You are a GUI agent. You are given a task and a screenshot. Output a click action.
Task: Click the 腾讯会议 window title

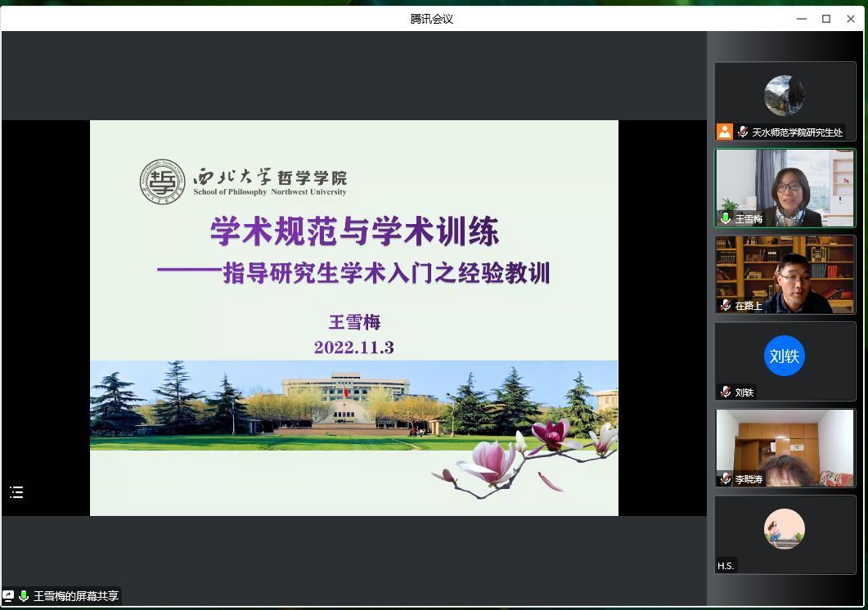[x=431, y=19]
